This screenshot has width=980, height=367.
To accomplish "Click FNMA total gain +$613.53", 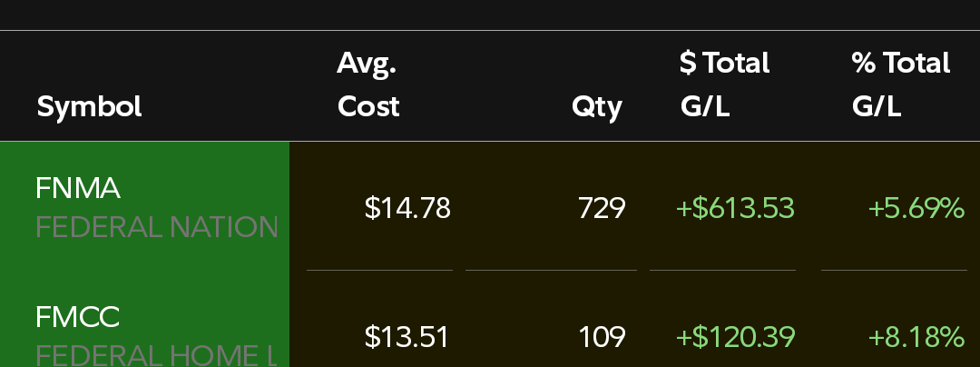I will [735, 208].
